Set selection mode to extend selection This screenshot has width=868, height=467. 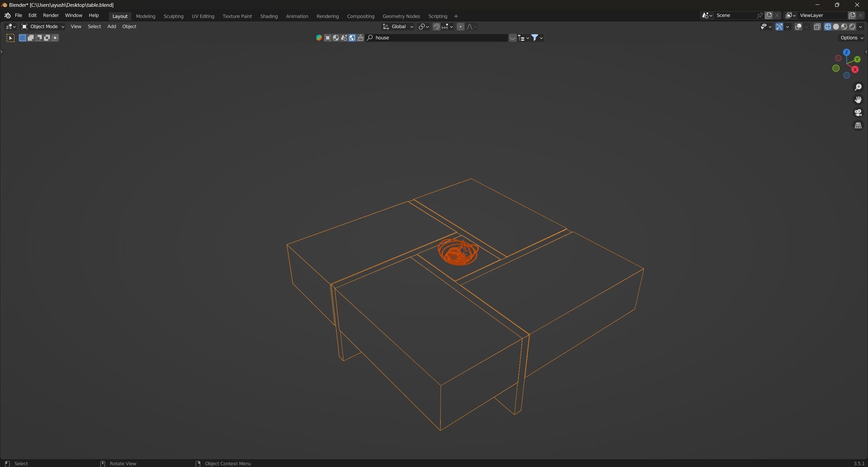(x=31, y=38)
